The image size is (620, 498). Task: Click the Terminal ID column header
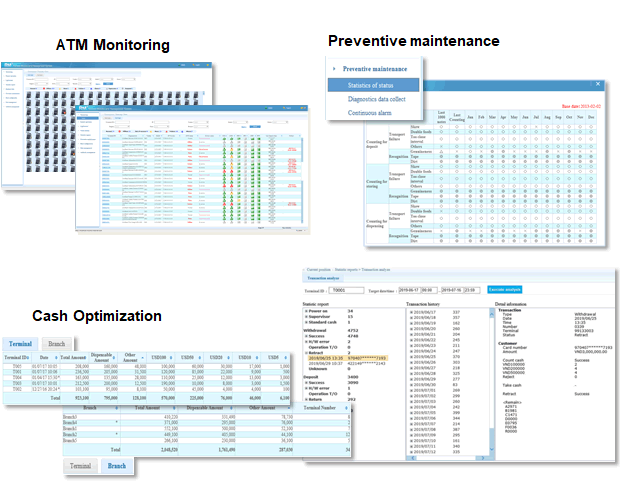click(17, 358)
